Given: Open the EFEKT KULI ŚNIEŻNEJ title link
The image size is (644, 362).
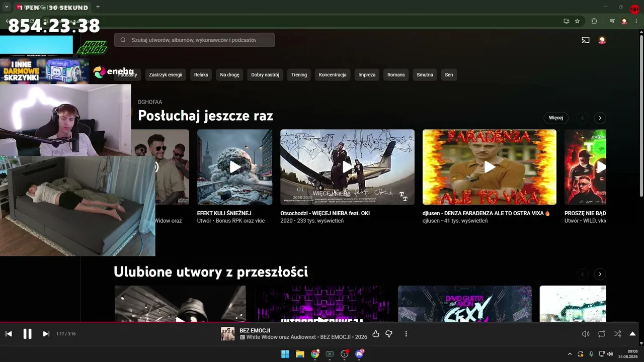Looking at the screenshot, I should pyautogui.click(x=224, y=213).
